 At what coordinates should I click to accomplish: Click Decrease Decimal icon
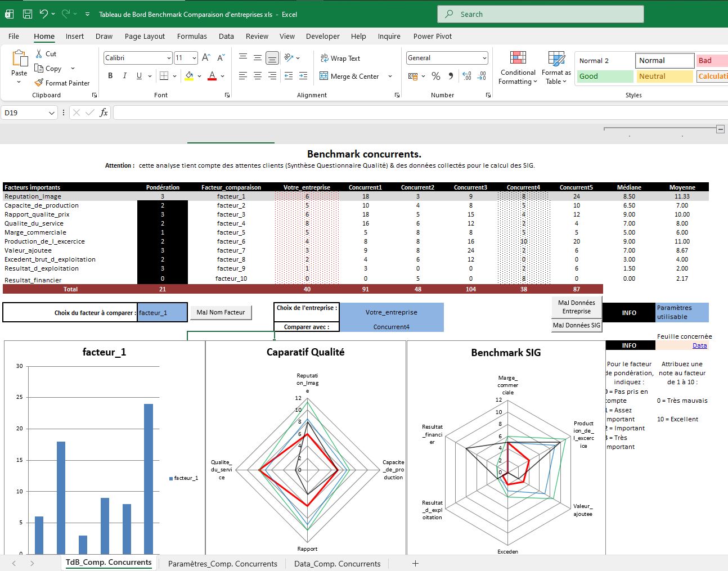[x=482, y=76]
